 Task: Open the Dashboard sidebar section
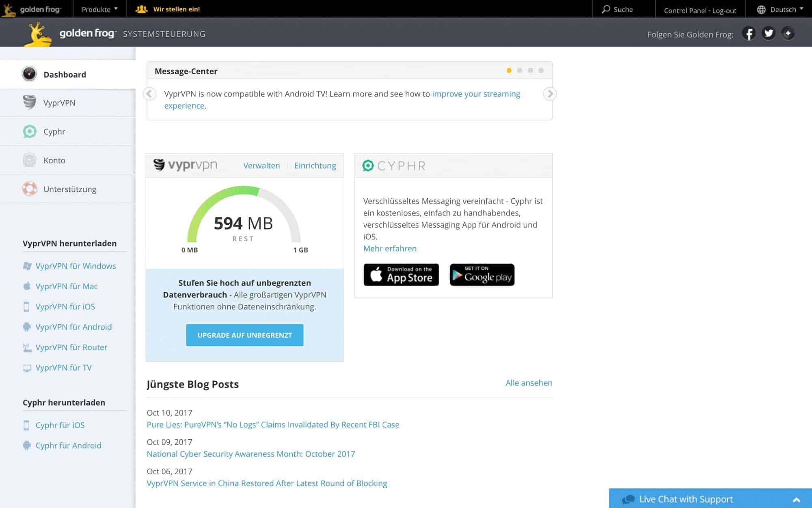(x=68, y=74)
